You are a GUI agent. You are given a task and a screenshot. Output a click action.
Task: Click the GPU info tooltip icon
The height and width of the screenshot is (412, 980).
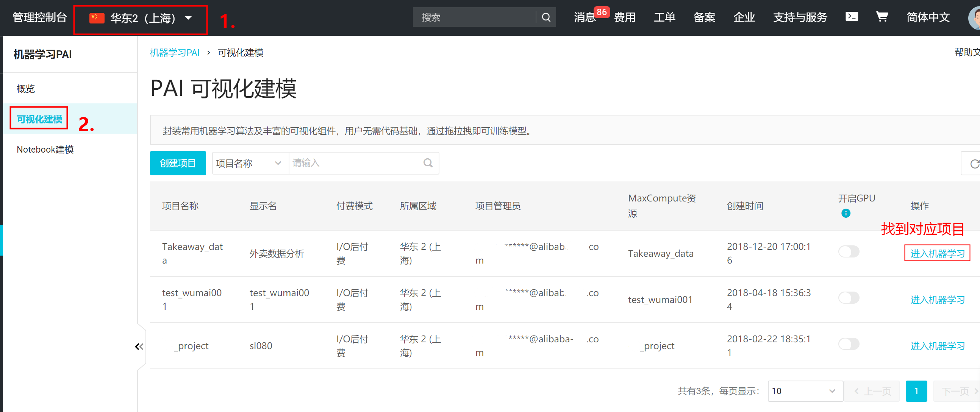pyautogui.click(x=845, y=213)
